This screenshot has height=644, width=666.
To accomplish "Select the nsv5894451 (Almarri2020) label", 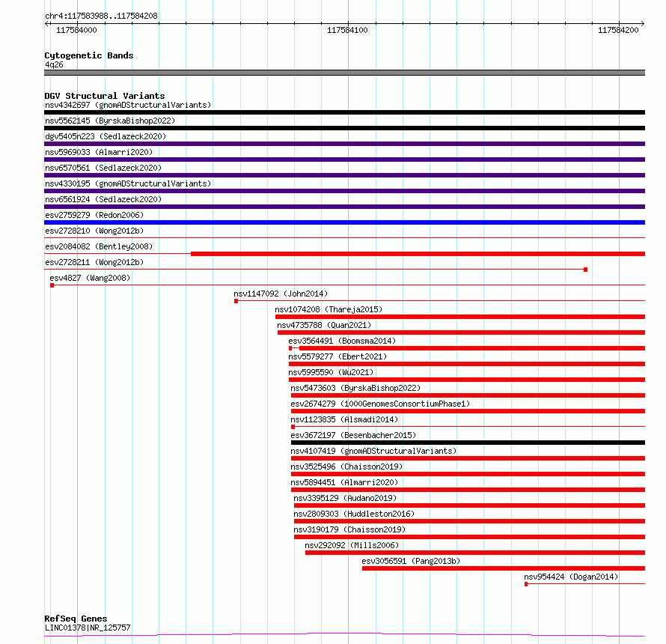I will pyautogui.click(x=344, y=482).
